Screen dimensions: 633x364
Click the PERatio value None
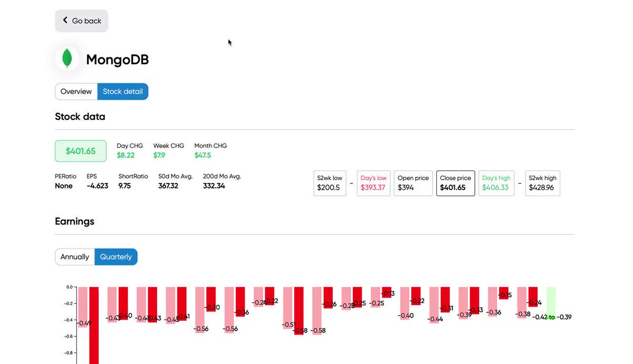click(64, 186)
